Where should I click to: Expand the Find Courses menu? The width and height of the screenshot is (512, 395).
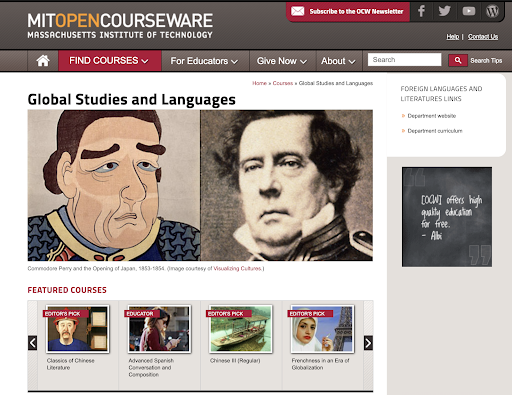coord(110,61)
